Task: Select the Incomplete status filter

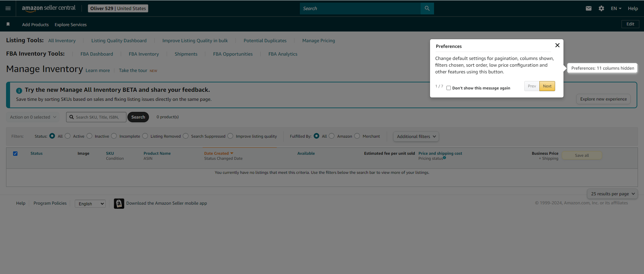Action: pyautogui.click(x=114, y=136)
